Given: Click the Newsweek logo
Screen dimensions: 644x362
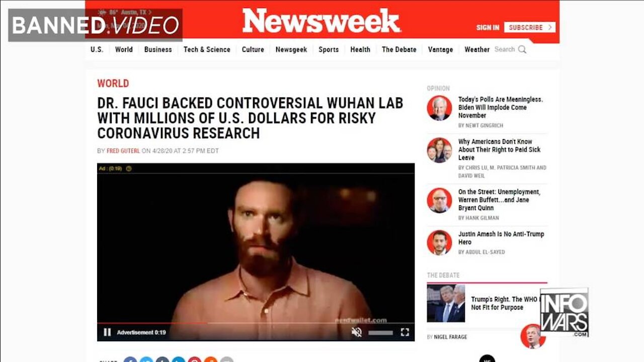Looking at the screenshot, I should (321, 21).
